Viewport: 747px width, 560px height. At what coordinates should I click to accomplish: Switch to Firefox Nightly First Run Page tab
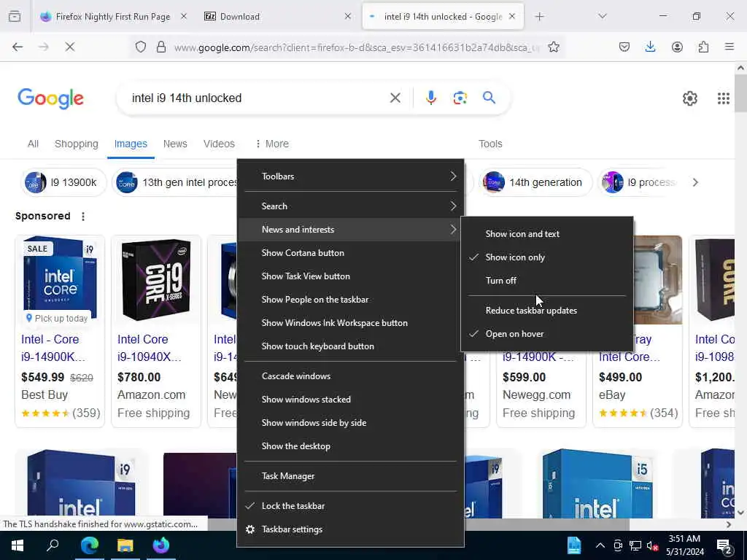point(113,17)
